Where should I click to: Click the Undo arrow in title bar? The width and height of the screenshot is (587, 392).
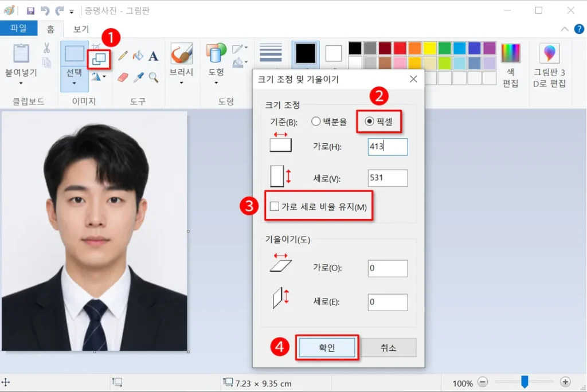click(x=45, y=10)
